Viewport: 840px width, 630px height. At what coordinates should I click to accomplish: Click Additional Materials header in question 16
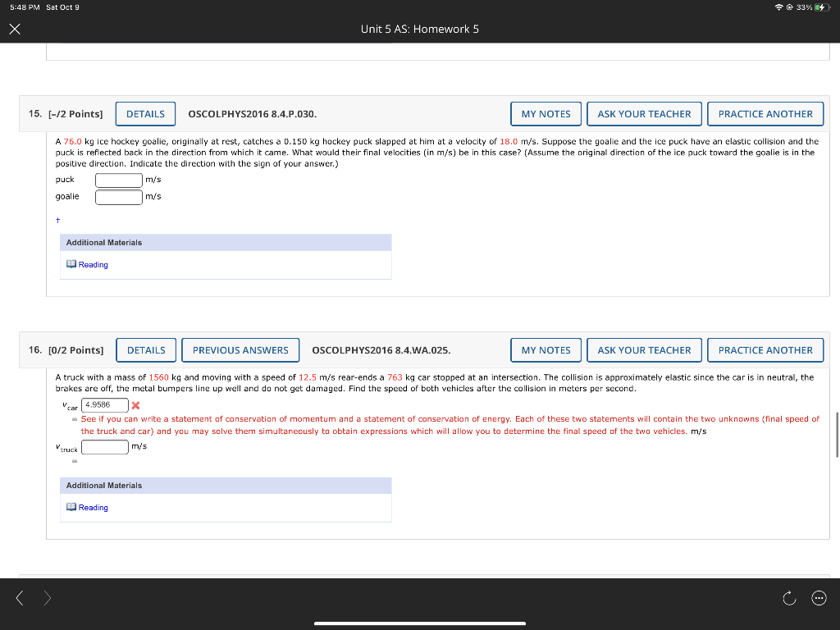[x=226, y=486]
